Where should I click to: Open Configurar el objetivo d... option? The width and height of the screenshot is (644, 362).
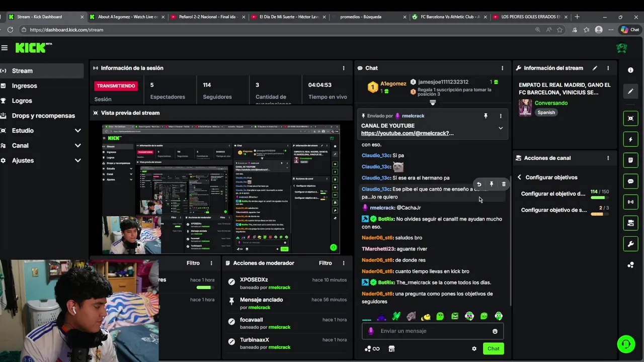click(553, 194)
